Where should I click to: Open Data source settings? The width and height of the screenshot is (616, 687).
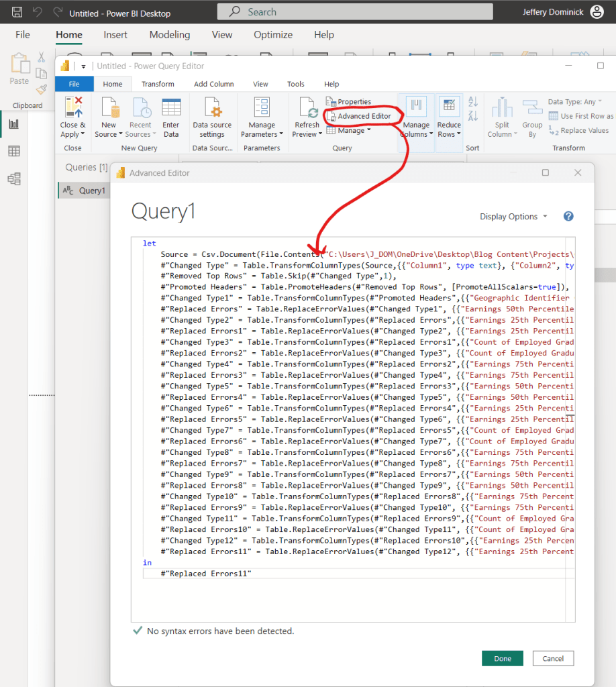[x=212, y=109]
